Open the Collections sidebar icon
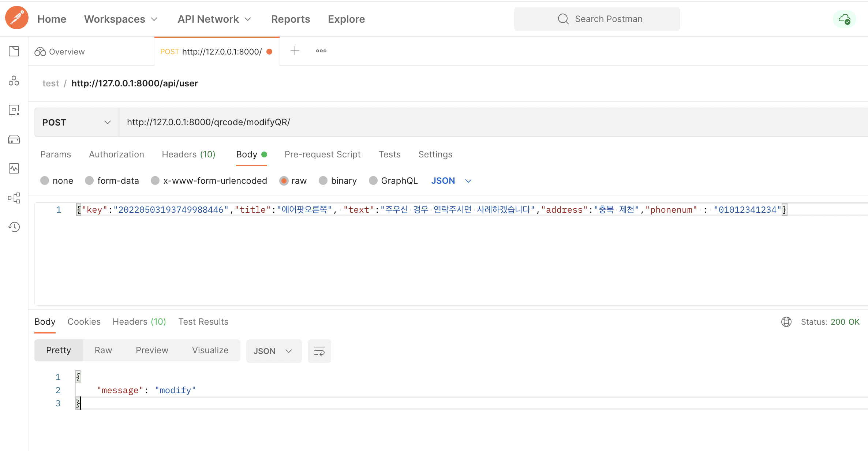 pyautogui.click(x=14, y=51)
